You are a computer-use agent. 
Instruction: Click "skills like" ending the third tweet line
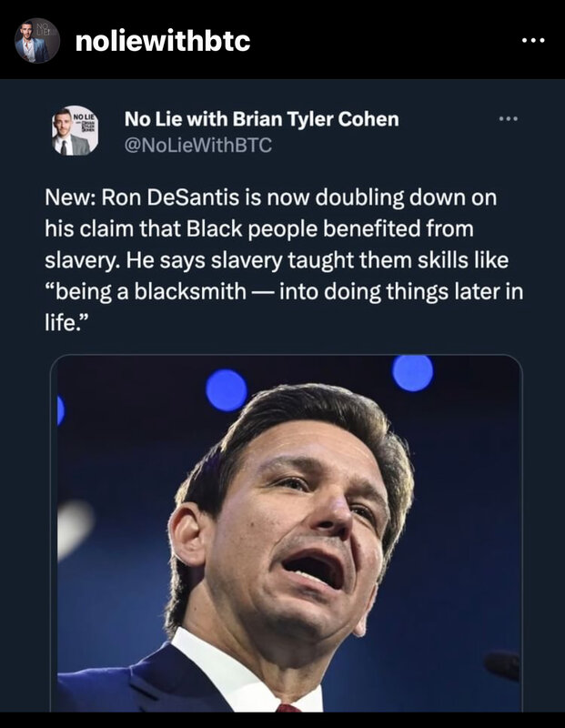pyautogui.click(x=467, y=262)
